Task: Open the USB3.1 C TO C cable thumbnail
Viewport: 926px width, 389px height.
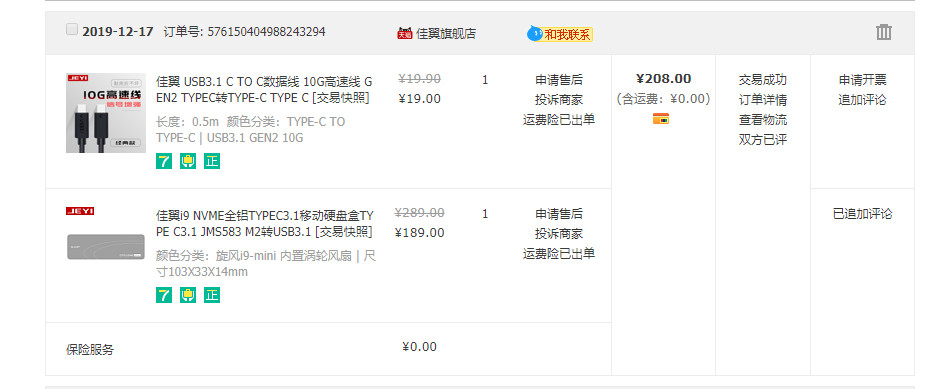Action: tap(106, 113)
